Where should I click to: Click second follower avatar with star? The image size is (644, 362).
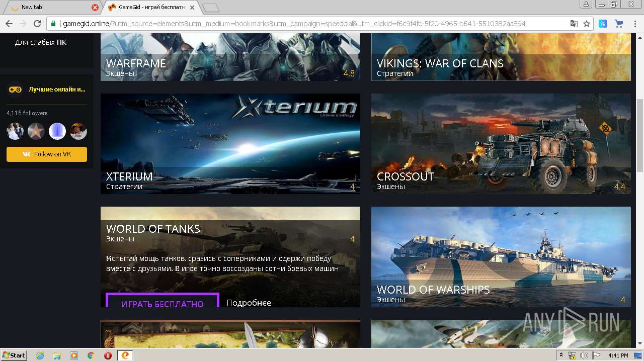36,131
